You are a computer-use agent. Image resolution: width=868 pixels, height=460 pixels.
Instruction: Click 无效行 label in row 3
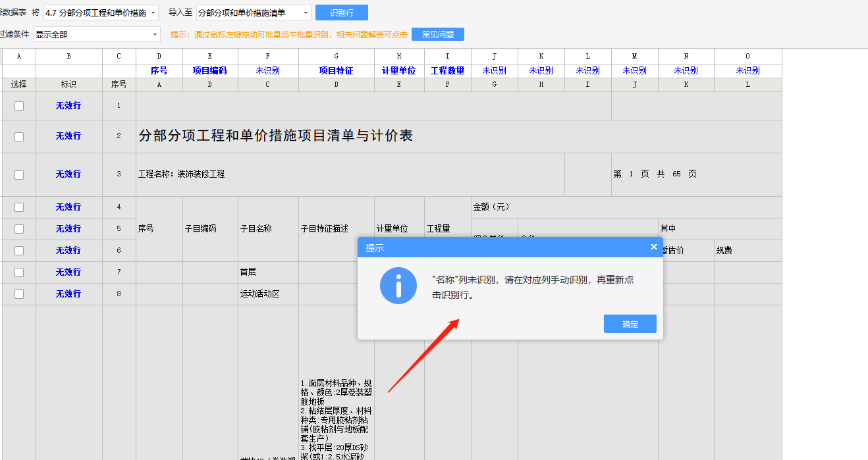click(68, 174)
